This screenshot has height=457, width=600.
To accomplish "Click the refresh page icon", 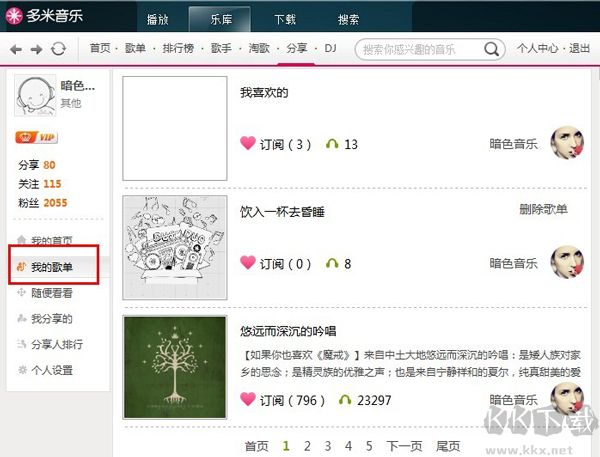I will [x=59, y=49].
